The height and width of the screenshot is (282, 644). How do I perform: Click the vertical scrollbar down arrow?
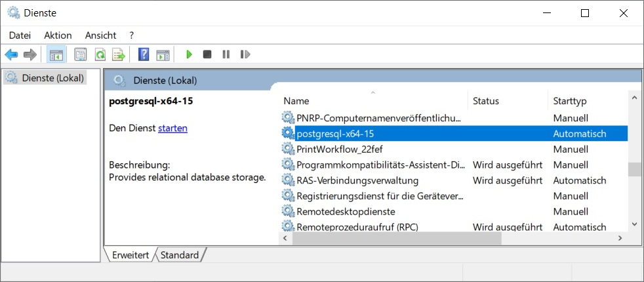click(x=634, y=224)
